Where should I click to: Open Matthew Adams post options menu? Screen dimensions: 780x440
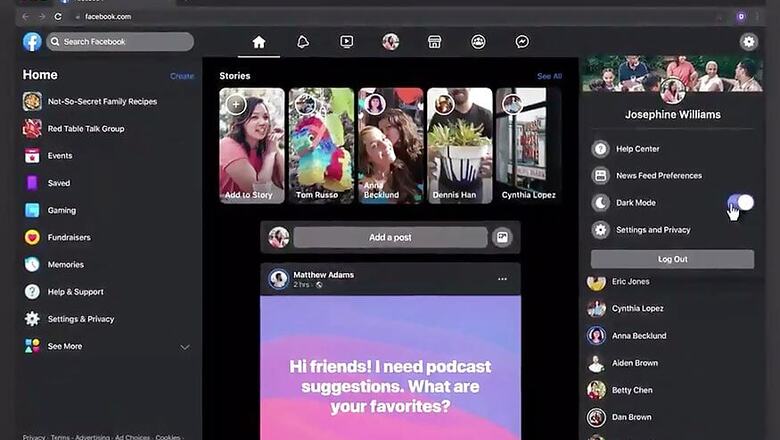coord(502,279)
